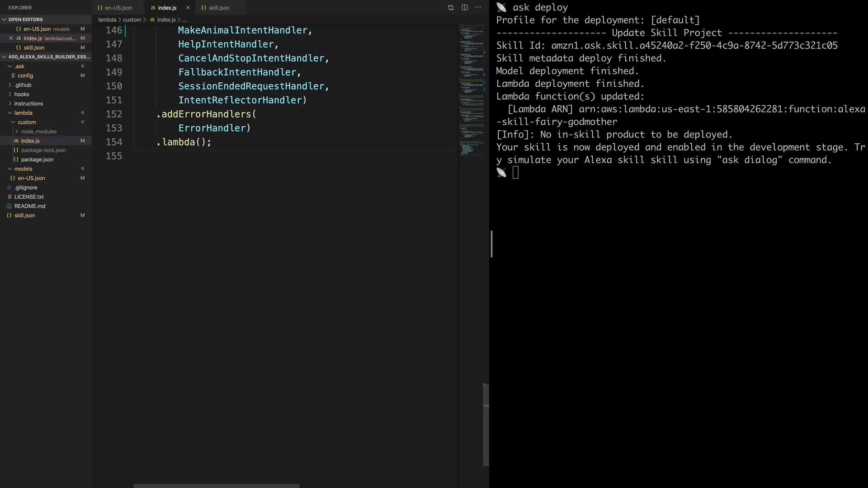Open the editor More Actions ellipsis
This screenshot has width=868, height=488.
[478, 8]
